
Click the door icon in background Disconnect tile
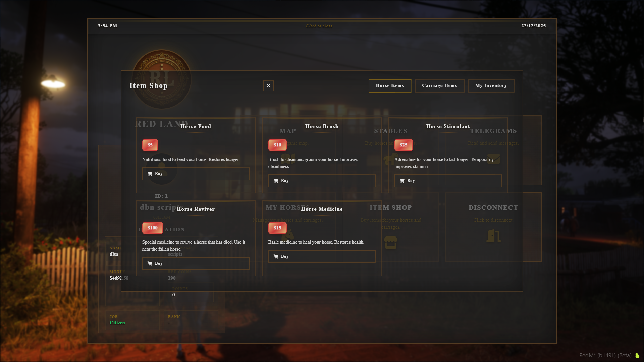click(x=493, y=236)
